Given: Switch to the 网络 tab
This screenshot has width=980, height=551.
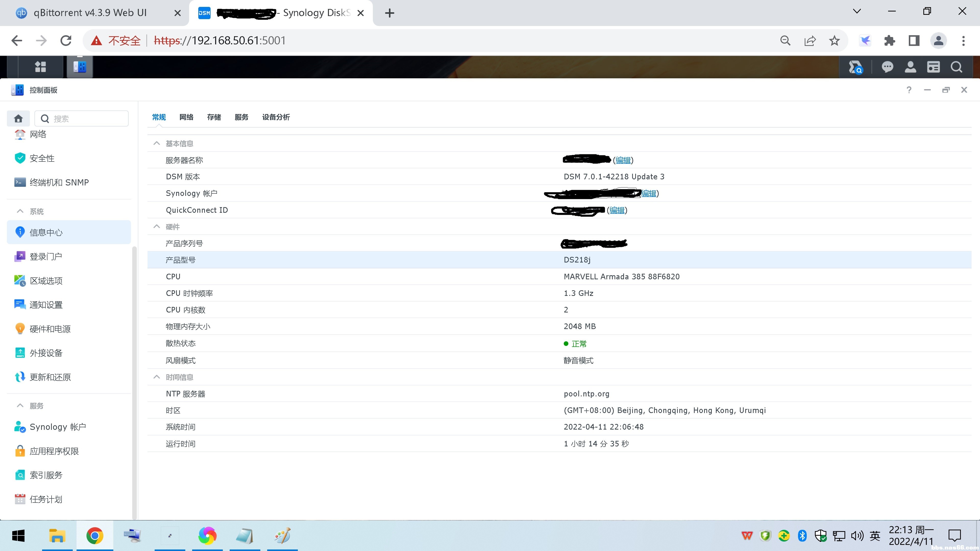Looking at the screenshot, I should click(x=186, y=117).
